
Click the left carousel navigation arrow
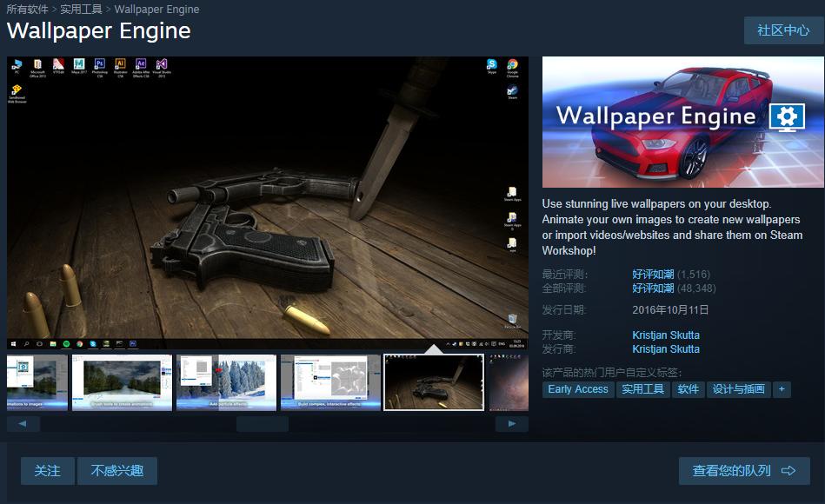(23, 422)
